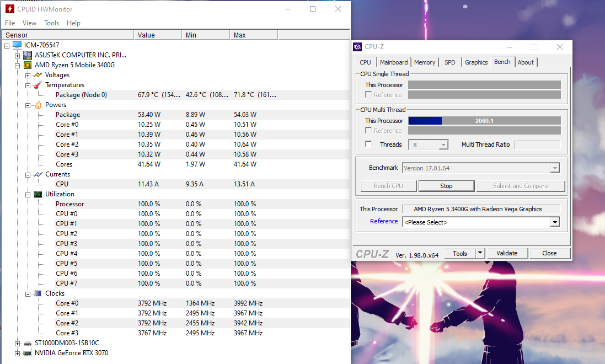Enable the Single Thread Reference checkbox
This screenshot has width=605, height=364.
368,94
